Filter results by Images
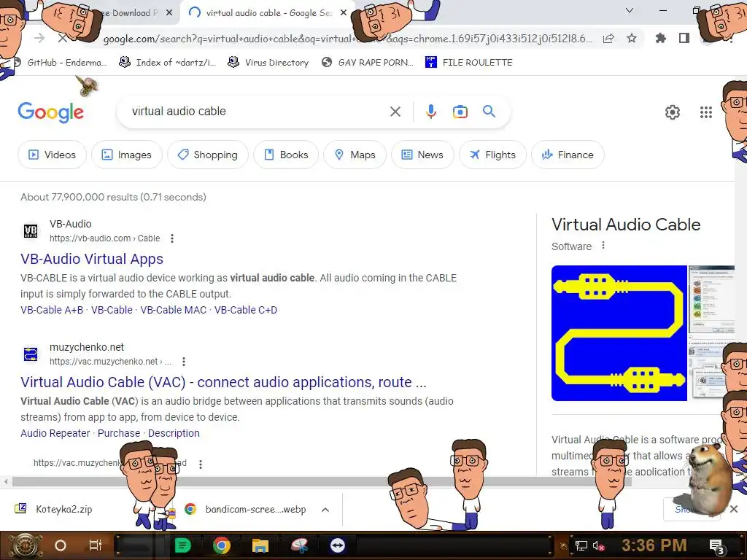The image size is (747, 560). pyautogui.click(x=127, y=155)
